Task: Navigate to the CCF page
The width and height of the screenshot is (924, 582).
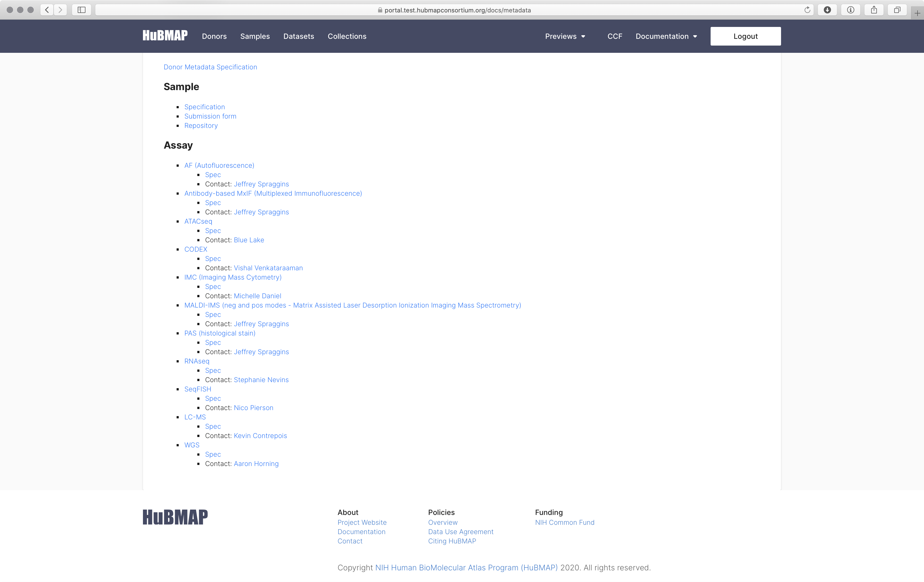Action: 615,36
